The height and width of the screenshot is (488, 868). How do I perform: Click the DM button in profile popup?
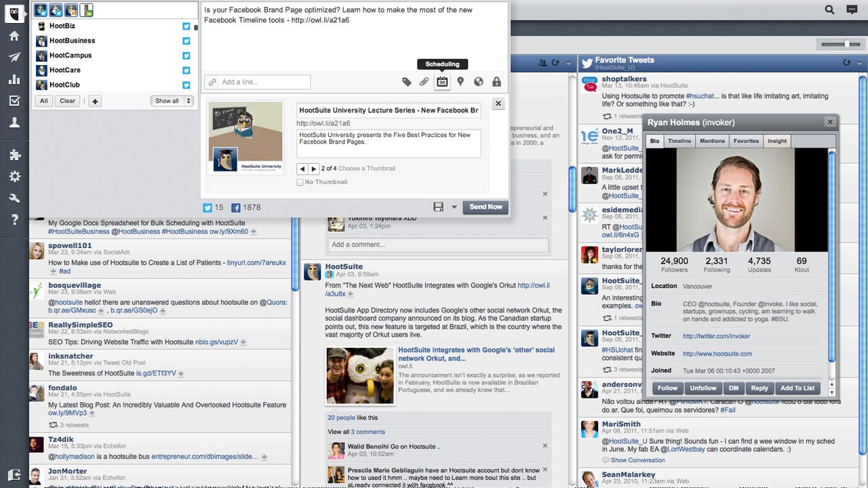click(x=734, y=388)
